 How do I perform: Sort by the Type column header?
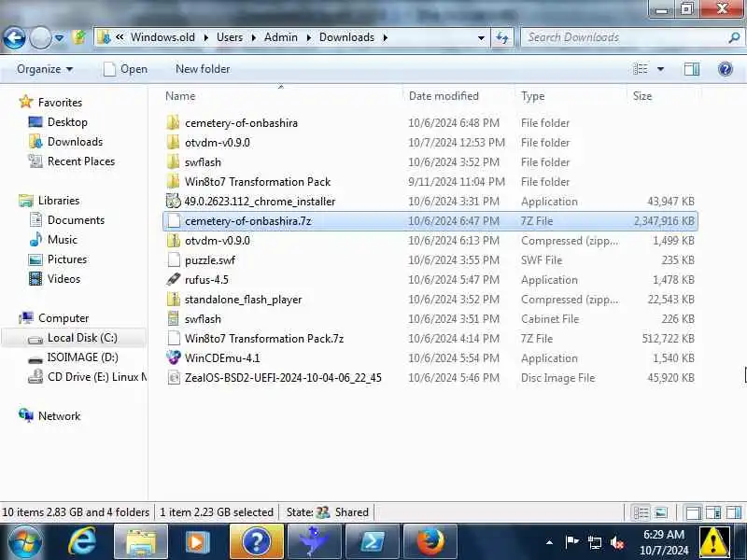tap(532, 96)
